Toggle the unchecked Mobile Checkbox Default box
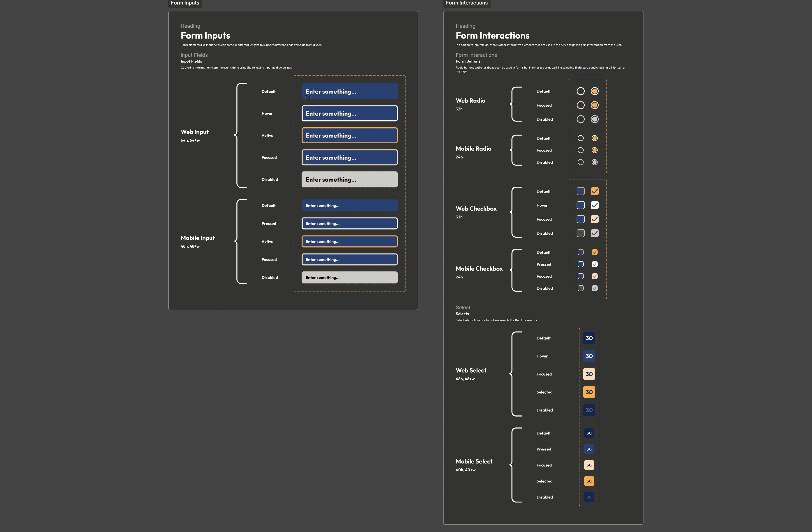The width and height of the screenshot is (812, 532). 580,252
